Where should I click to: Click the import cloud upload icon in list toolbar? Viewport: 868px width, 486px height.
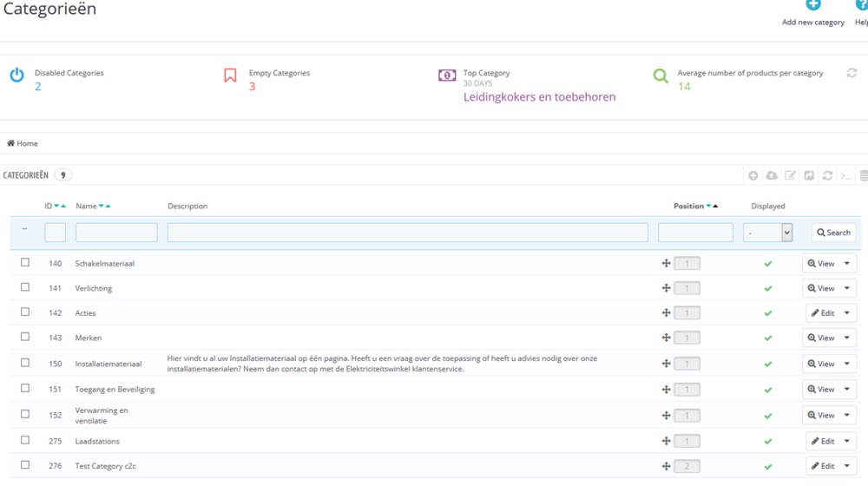point(772,176)
